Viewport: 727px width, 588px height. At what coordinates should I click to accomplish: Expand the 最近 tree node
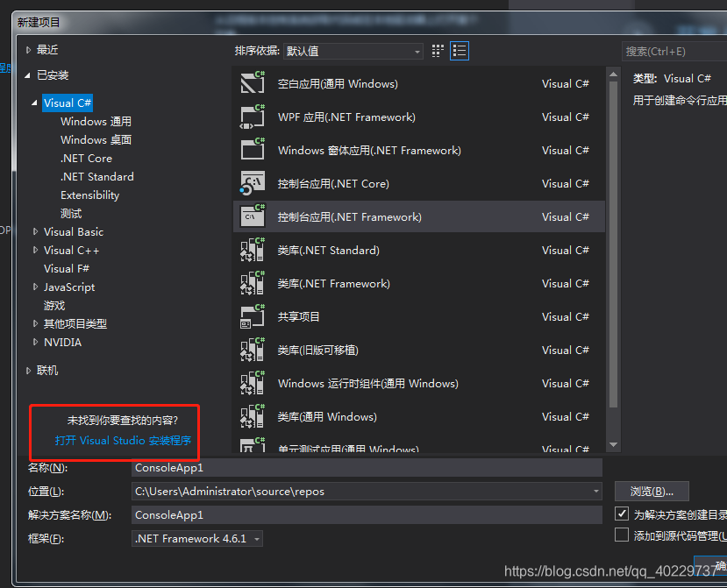point(28,50)
